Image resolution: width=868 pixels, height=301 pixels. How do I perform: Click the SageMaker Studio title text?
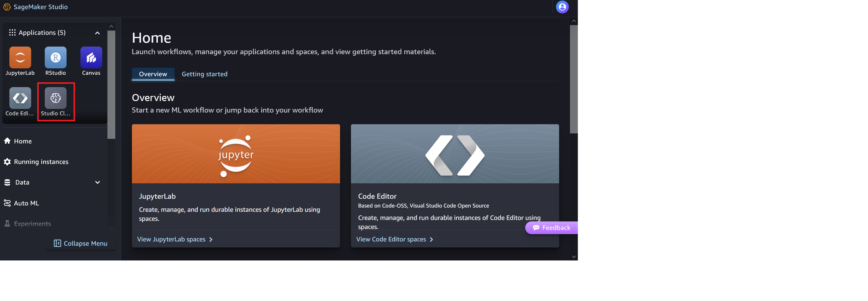point(41,7)
